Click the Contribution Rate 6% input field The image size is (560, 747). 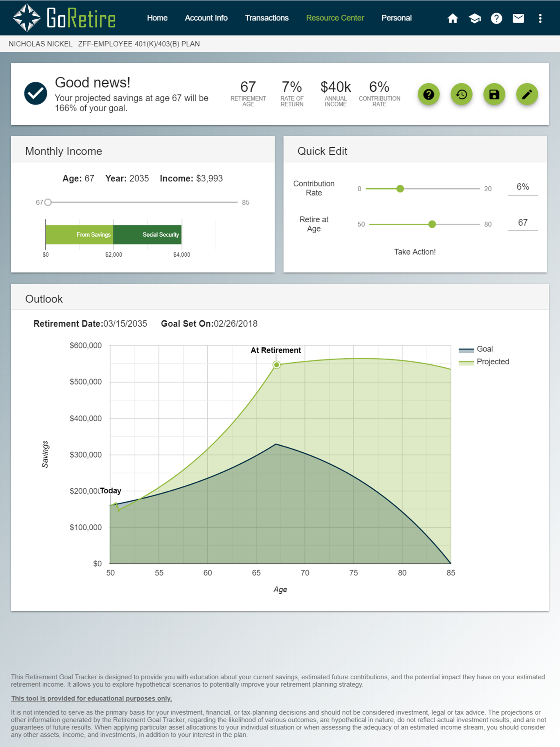523,188
